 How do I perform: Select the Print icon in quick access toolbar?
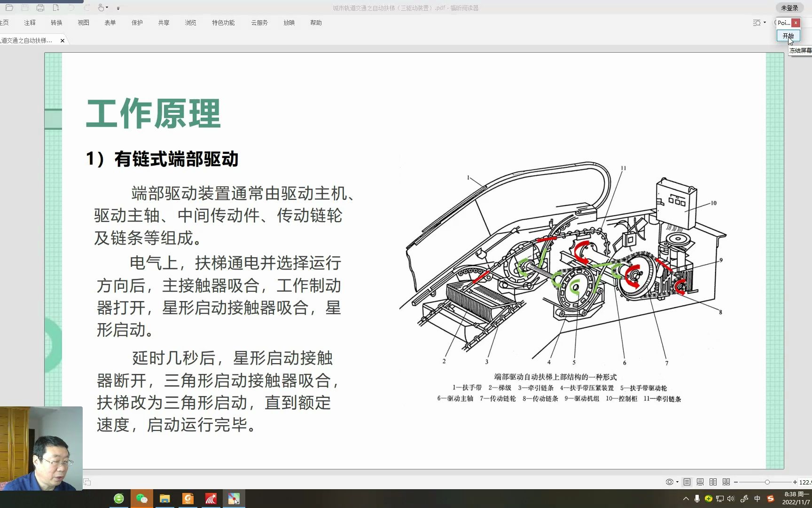41,8
